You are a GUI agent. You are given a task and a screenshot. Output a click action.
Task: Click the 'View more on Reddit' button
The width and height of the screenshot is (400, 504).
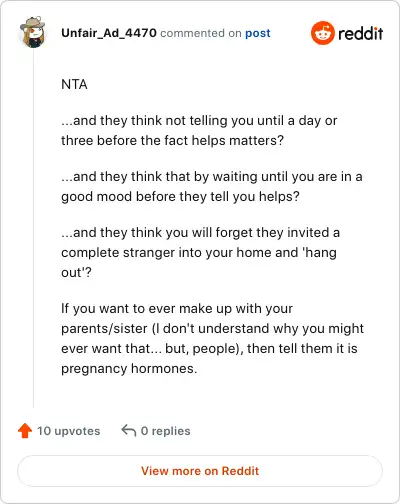coord(200,471)
